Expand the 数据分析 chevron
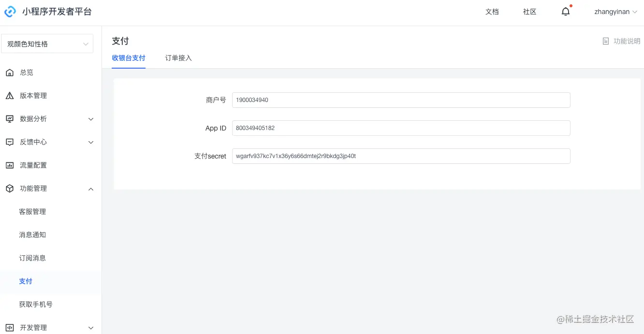 pyautogui.click(x=91, y=119)
